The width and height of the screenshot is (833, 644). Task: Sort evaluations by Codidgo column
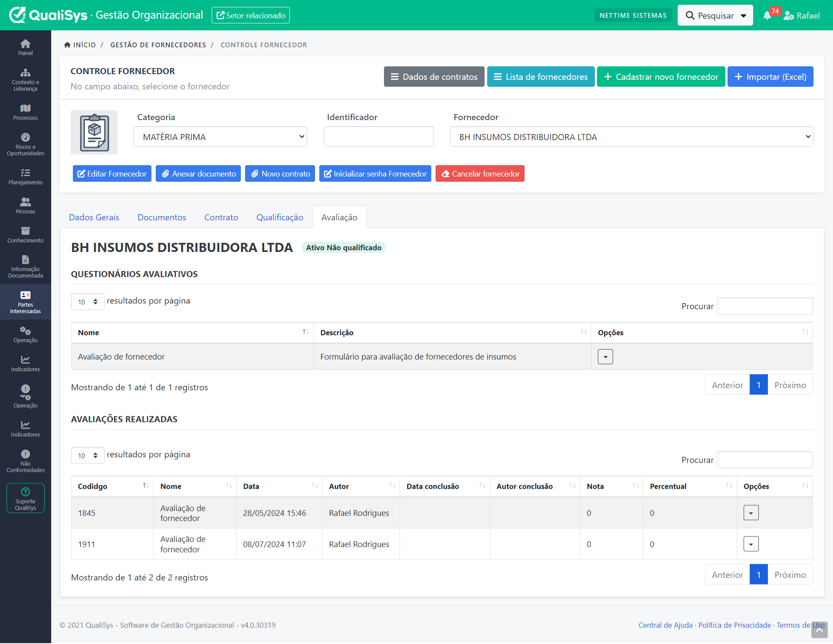click(112, 486)
